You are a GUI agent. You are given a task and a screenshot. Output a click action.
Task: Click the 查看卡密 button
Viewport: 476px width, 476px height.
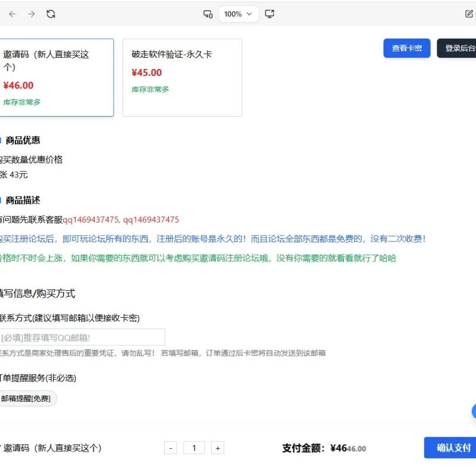coord(407,48)
